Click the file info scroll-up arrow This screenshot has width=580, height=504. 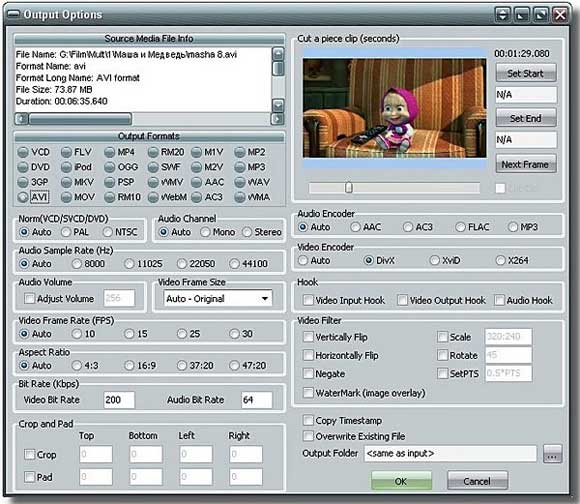pyautogui.click(x=278, y=54)
